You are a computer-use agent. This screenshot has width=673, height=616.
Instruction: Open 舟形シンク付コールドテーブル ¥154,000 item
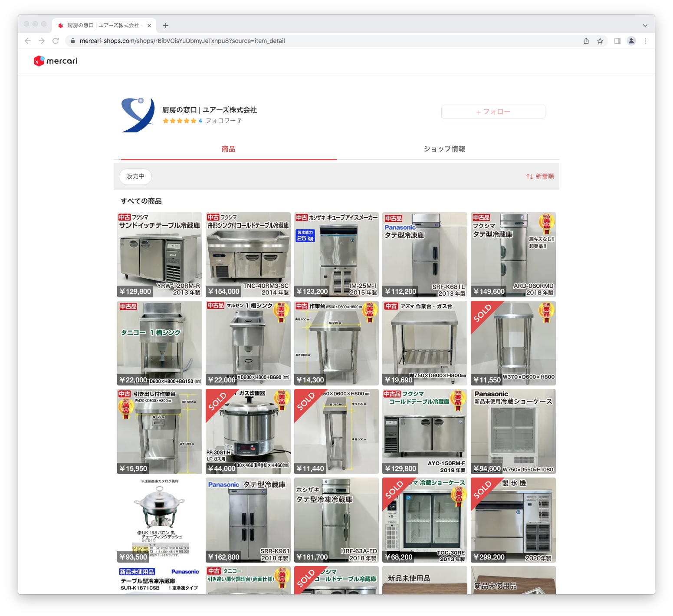click(x=248, y=255)
